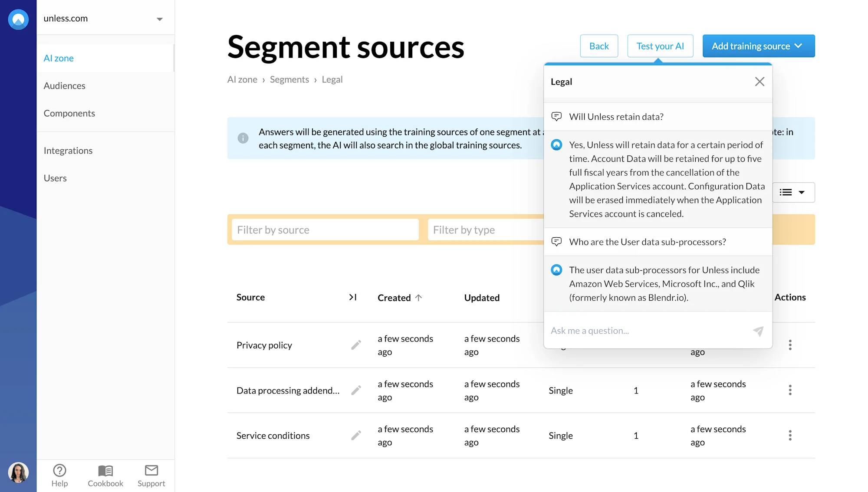Click the collapse column arrow in the Source header
This screenshot has height=492, width=868.
[353, 297]
